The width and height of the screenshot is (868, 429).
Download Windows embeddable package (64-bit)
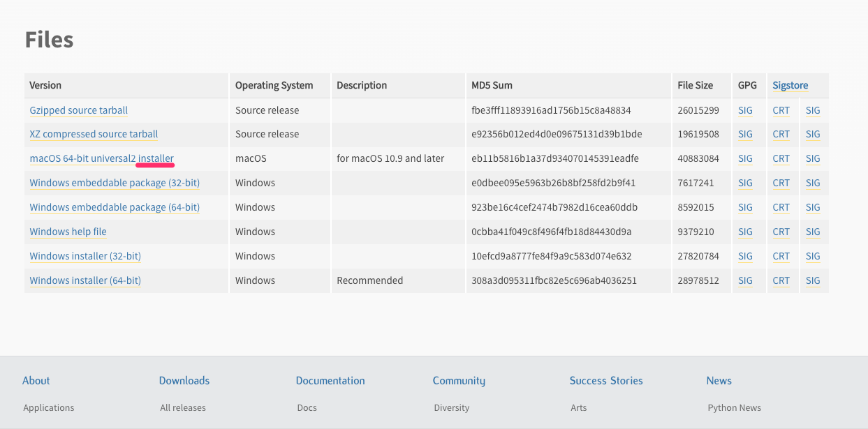[115, 207]
